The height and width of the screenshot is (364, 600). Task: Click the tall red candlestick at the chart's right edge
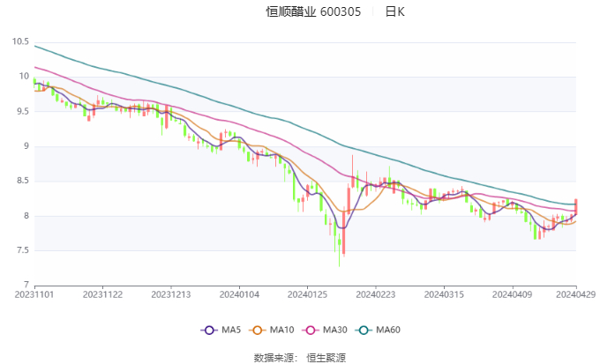(575, 207)
